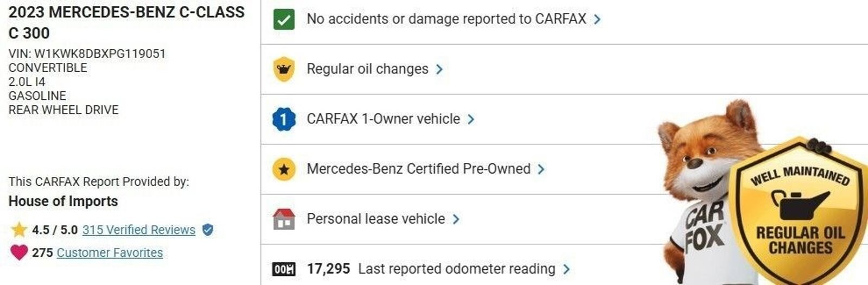Image resolution: width=868 pixels, height=285 pixels.
Task: Expand the Regular oil changes chevron
Action: point(439,69)
